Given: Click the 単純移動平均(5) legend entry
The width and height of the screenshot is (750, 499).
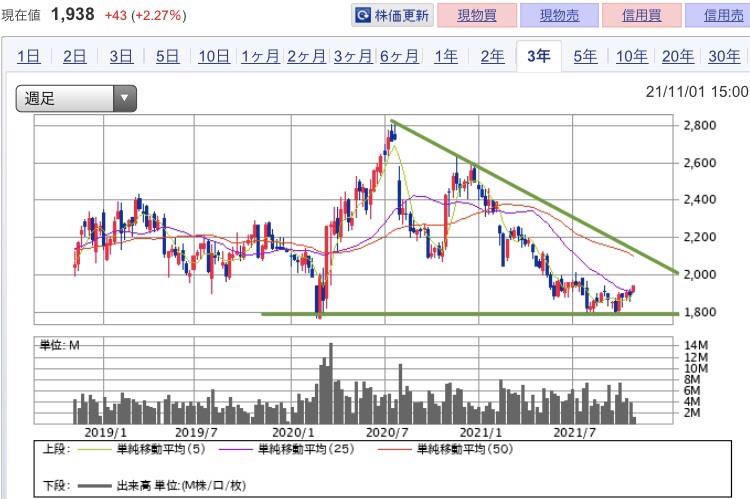Looking at the screenshot, I should [x=141, y=449].
